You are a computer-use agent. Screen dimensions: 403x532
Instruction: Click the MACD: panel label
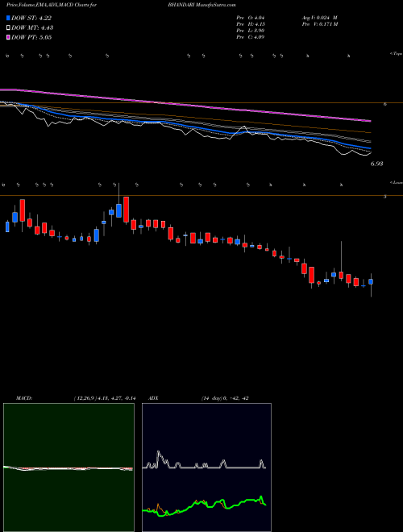24,398
